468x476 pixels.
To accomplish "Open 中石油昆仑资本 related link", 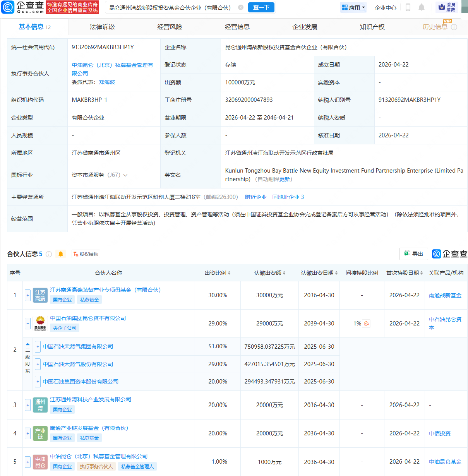I will [x=445, y=324].
